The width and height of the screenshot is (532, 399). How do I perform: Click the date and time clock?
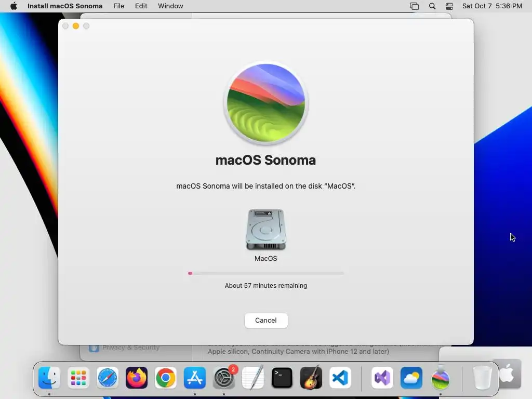coord(492,6)
